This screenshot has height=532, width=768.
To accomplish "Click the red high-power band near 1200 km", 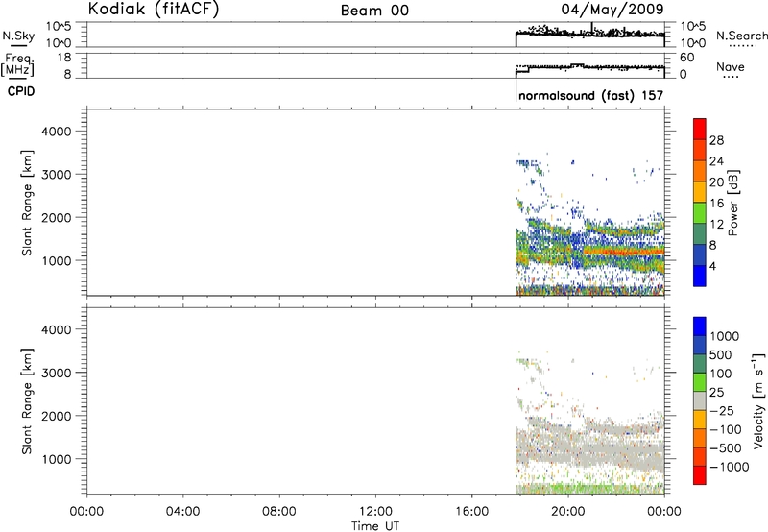I will (x=625, y=253).
